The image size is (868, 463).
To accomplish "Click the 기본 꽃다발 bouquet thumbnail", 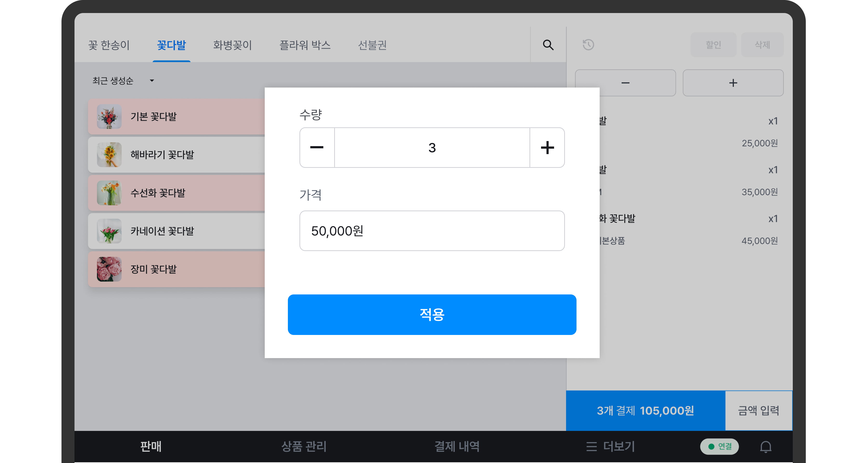I will tap(109, 116).
